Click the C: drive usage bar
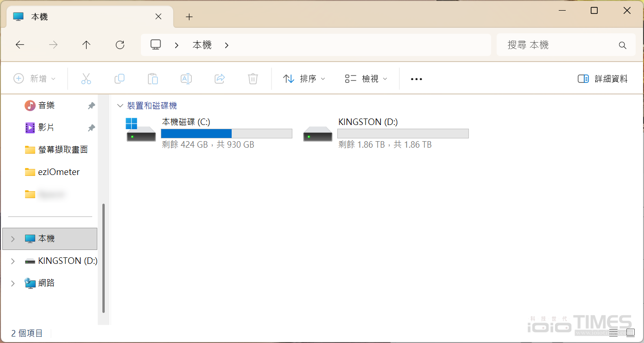 [226, 133]
